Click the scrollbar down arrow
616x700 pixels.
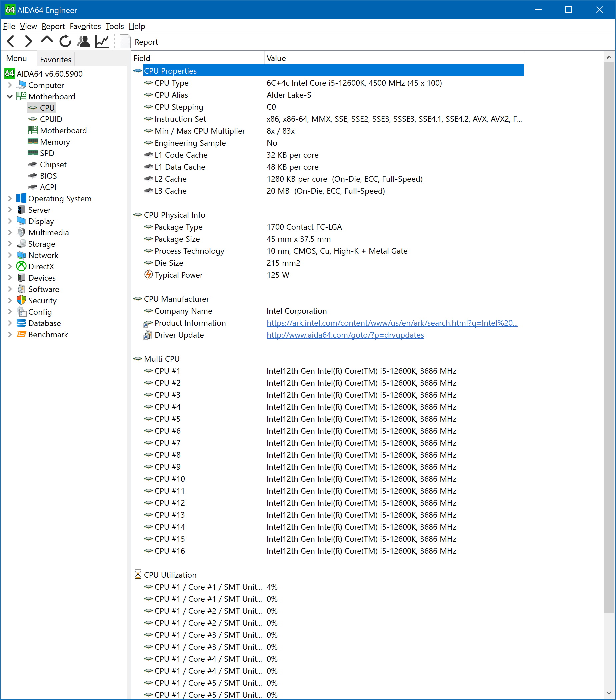point(609,693)
